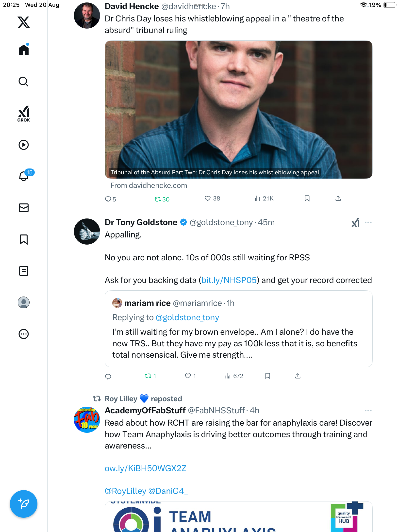The height and width of the screenshot is (532, 399).
Task: Tap the compose new post button
Action: pyautogui.click(x=24, y=504)
